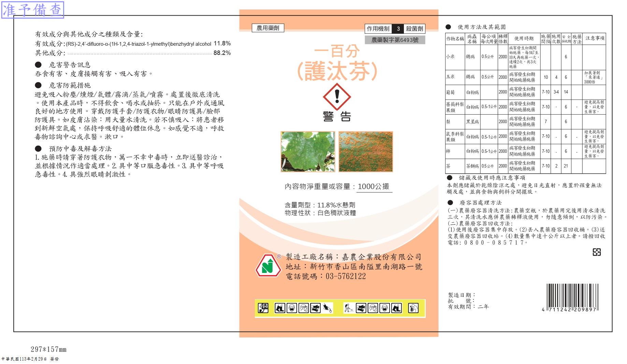Screen dimensions: 627x364
Task: Click the locked pesticide storage pictogram
Action: pyautogui.click(x=263, y=308)
